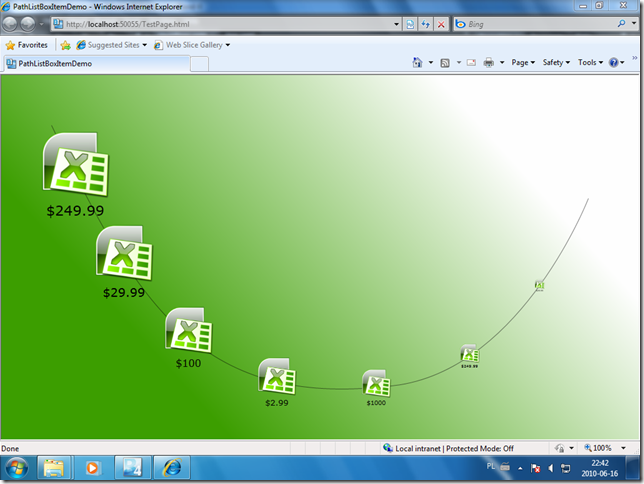Click the RSS feeds icon
Image resolution: width=644 pixels, height=484 pixels.
point(445,63)
